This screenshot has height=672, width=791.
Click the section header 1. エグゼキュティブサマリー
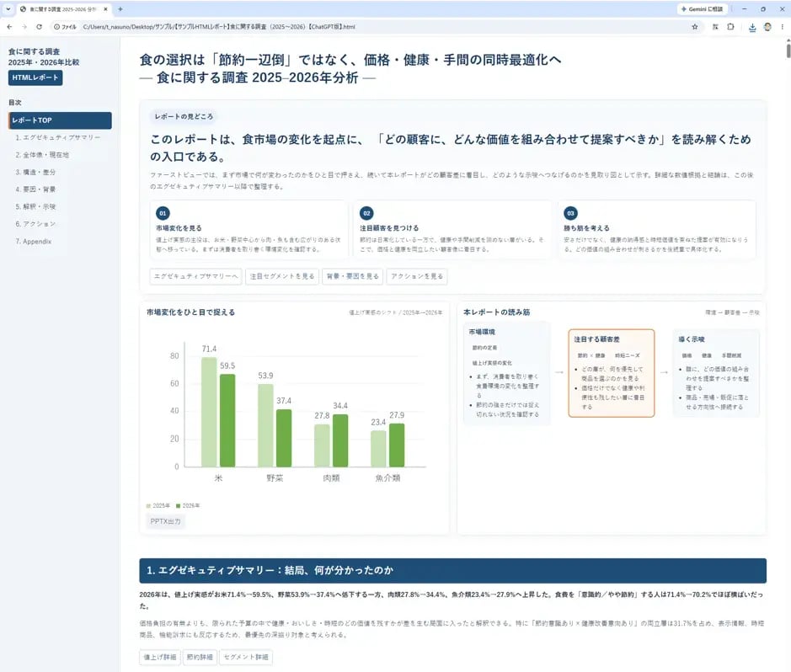click(452, 570)
